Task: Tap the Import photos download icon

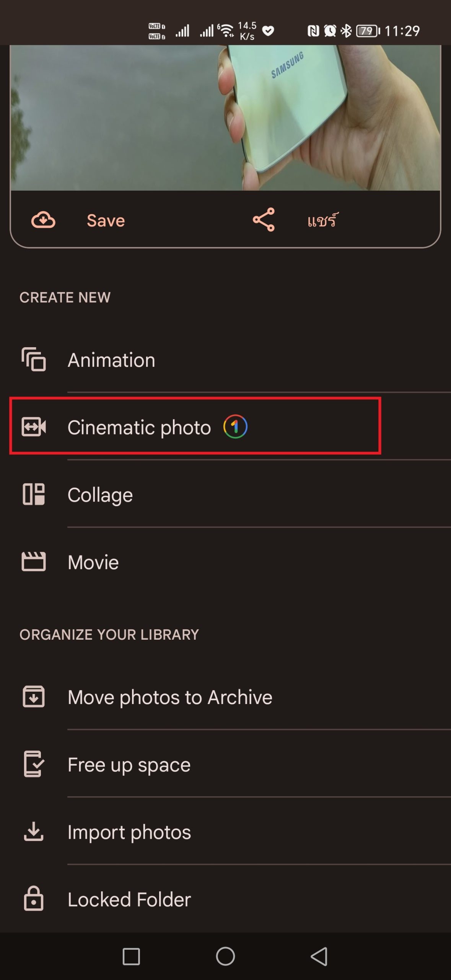Action: pyautogui.click(x=34, y=831)
